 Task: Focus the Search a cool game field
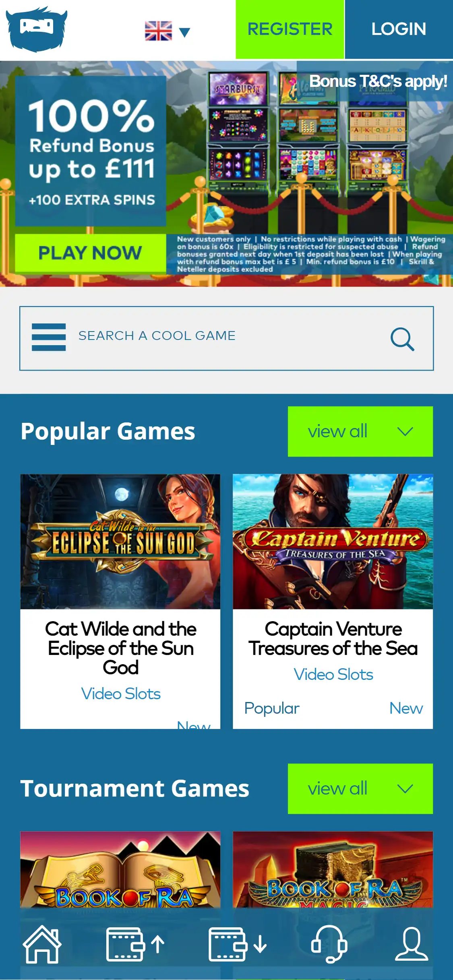(x=227, y=338)
